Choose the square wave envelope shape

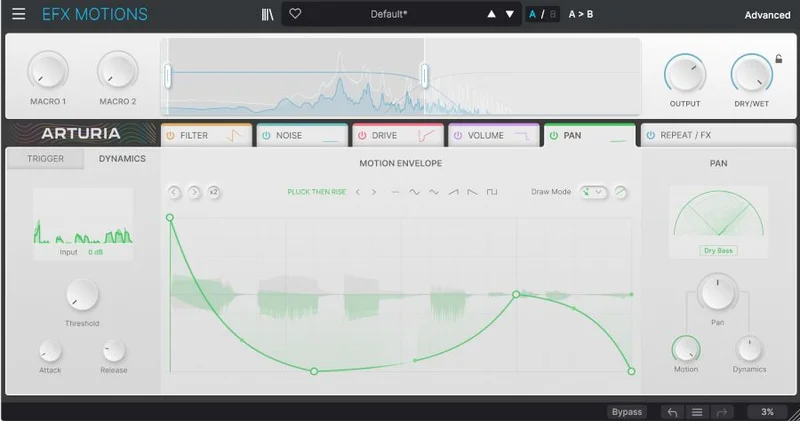click(x=492, y=192)
